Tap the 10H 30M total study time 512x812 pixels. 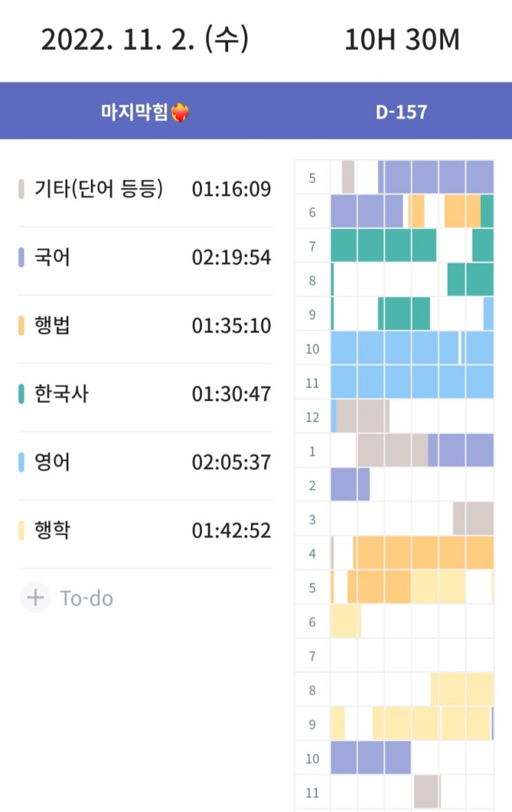pos(402,40)
